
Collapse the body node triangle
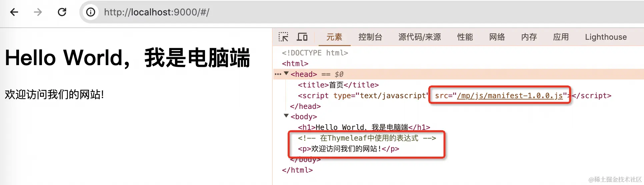click(286, 116)
